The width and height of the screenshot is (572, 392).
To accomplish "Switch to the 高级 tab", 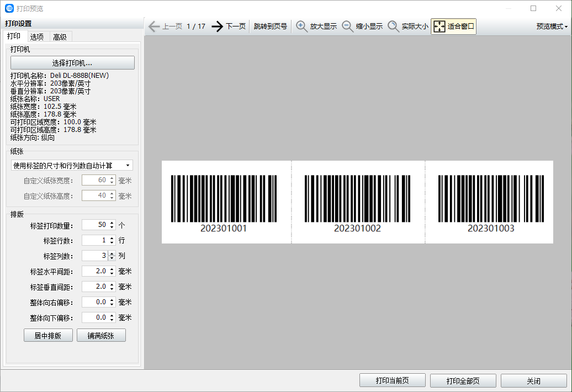I will pos(60,37).
